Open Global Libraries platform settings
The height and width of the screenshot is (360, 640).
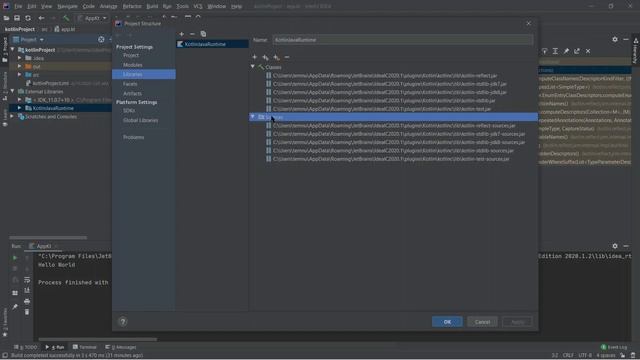140,120
